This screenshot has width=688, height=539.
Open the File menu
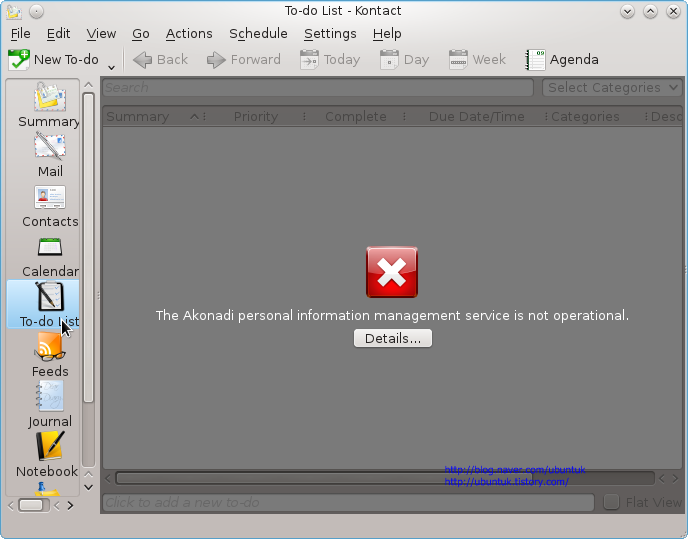(21, 34)
